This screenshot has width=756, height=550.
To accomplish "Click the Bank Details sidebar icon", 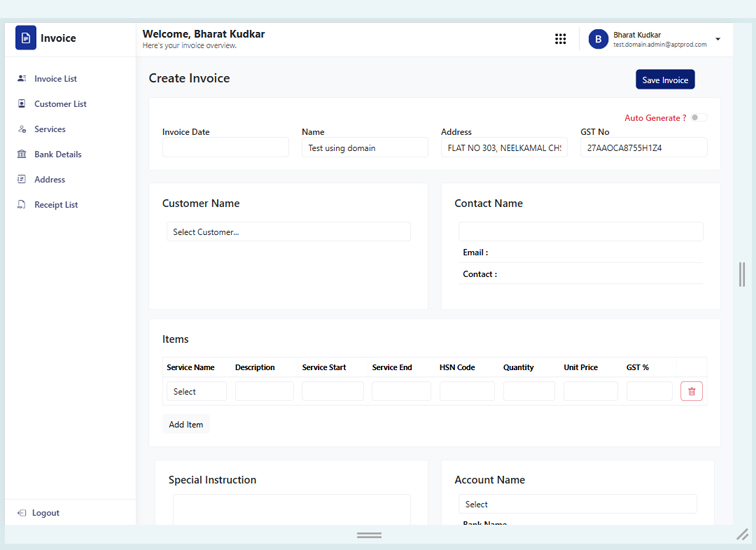I will [22, 154].
